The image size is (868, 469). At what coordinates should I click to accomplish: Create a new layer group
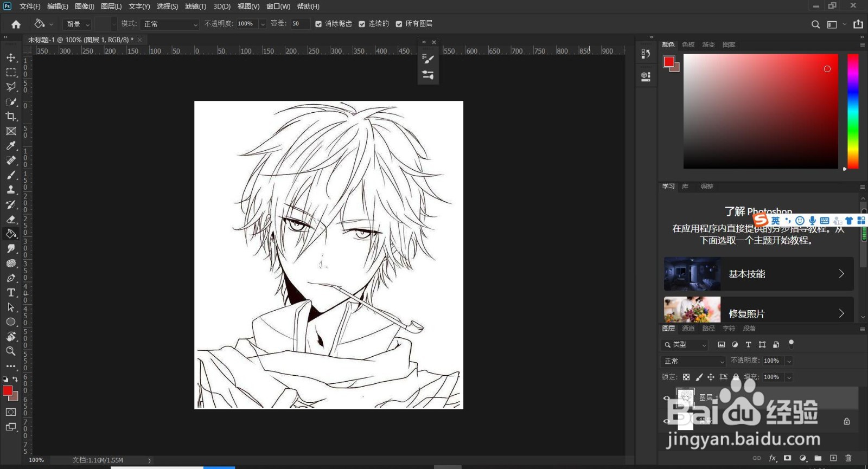coord(818,458)
